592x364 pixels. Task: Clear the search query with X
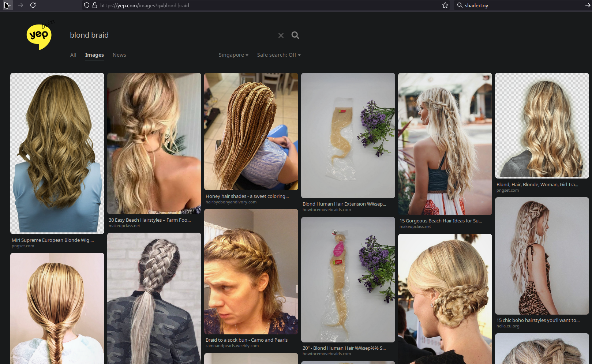click(x=281, y=35)
